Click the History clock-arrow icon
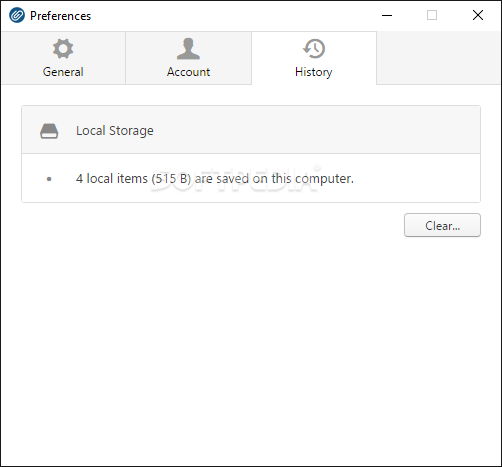Viewport: 502px width, 467px height. (314, 49)
